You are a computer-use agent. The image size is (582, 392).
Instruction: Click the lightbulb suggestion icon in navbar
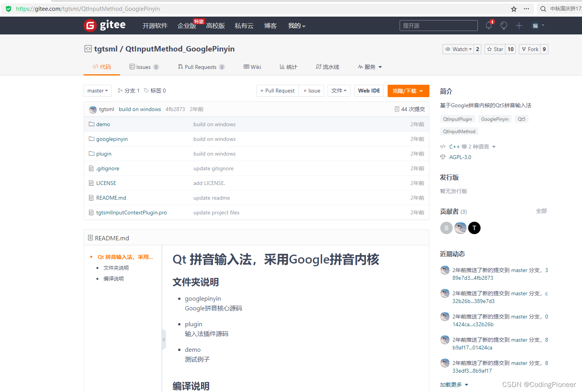pyautogui.click(x=503, y=25)
